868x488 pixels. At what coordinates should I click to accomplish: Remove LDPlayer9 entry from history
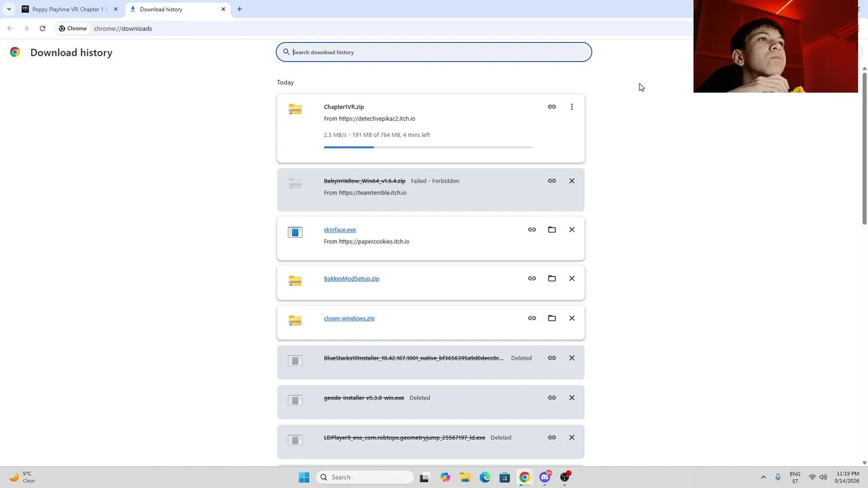572,438
